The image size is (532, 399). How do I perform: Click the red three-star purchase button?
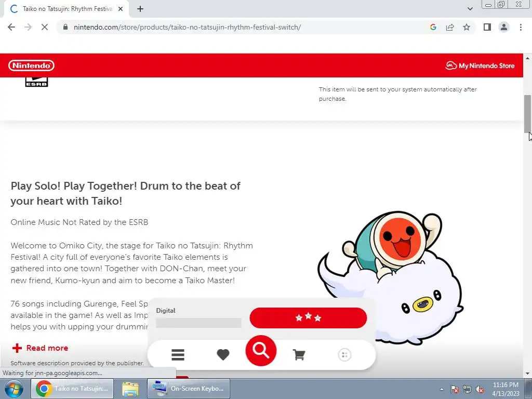[x=308, y=318]
